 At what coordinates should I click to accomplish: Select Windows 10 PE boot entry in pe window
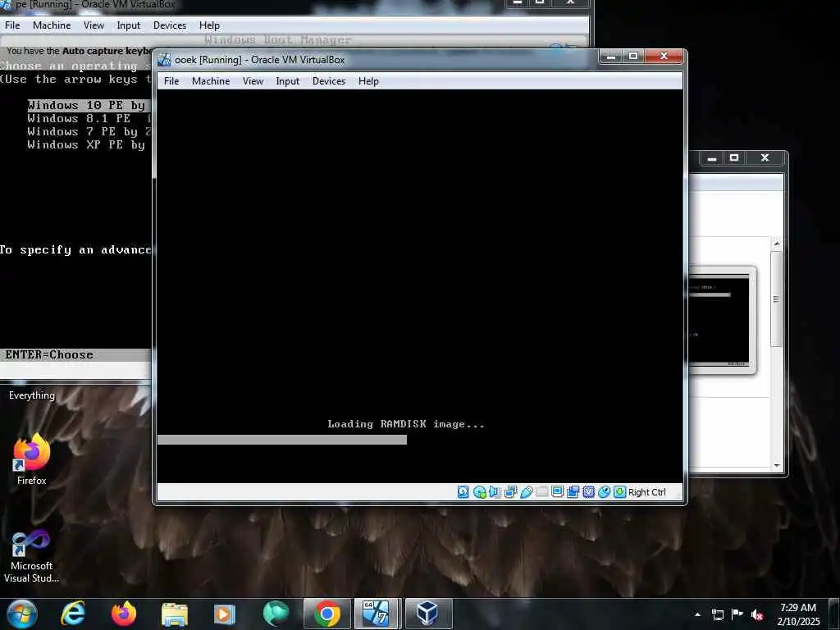(x=89, y=105)
